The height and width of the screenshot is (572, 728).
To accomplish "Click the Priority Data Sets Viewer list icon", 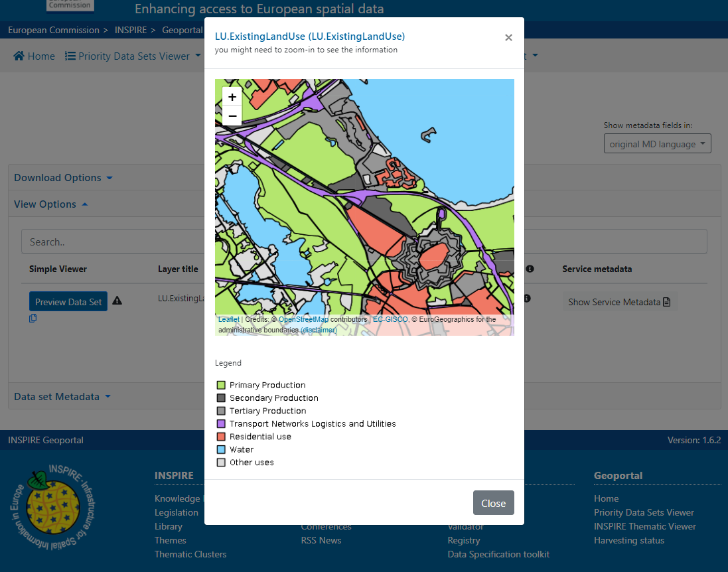I will click(70, 56).
